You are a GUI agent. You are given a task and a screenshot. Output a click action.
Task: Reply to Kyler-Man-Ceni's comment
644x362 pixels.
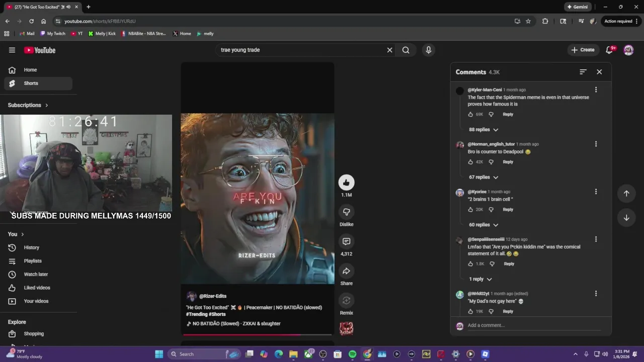coord(508,114)
